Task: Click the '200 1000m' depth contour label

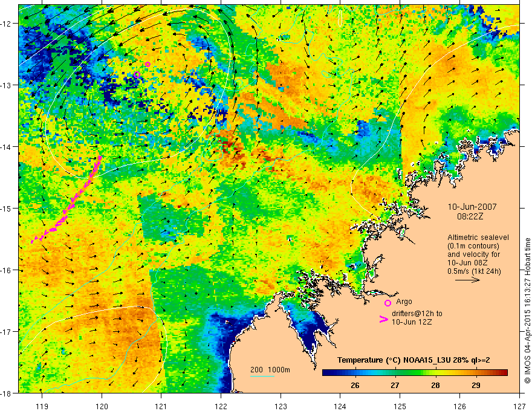Action: [270, 370]
